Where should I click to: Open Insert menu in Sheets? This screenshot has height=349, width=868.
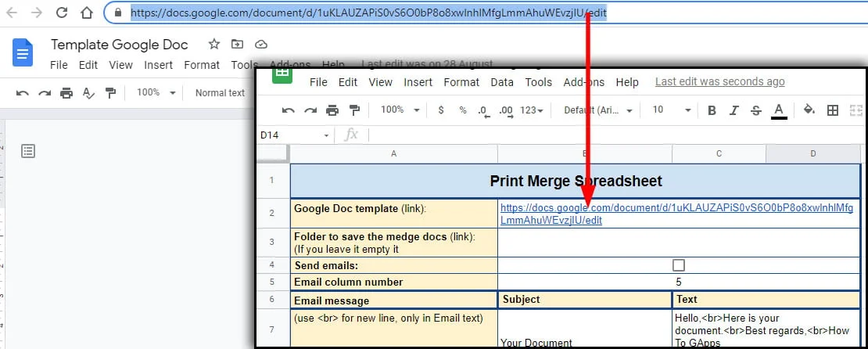click(x=418, y=82)
